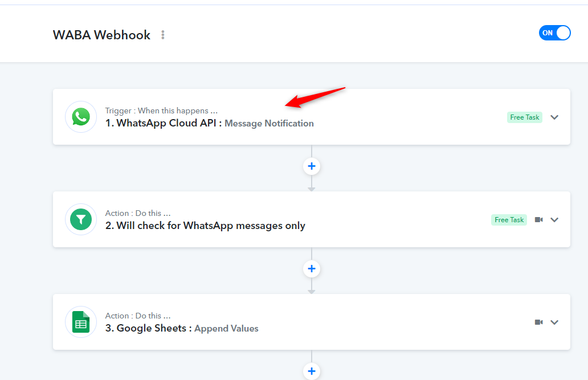This screenshot has height=380, width=588.
Task: Play video help for the filter step
Action: [x=539, y=220]
